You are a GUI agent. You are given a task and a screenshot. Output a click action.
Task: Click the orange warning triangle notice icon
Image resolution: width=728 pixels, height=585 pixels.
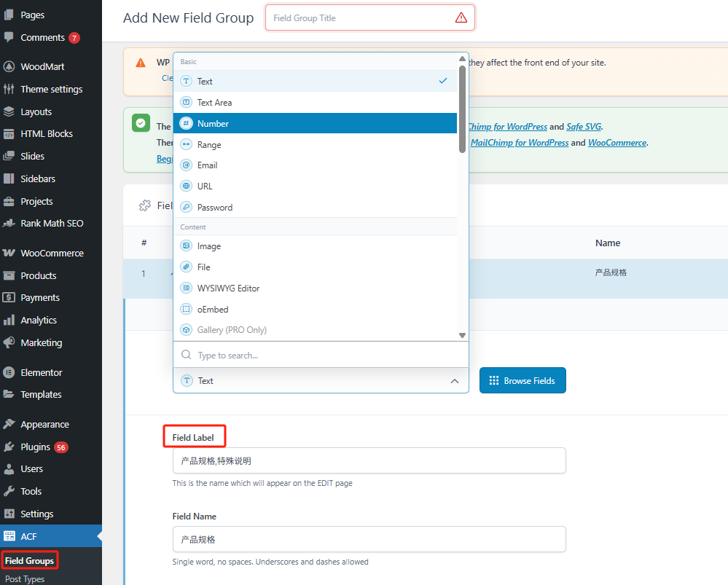click(140, 63)
